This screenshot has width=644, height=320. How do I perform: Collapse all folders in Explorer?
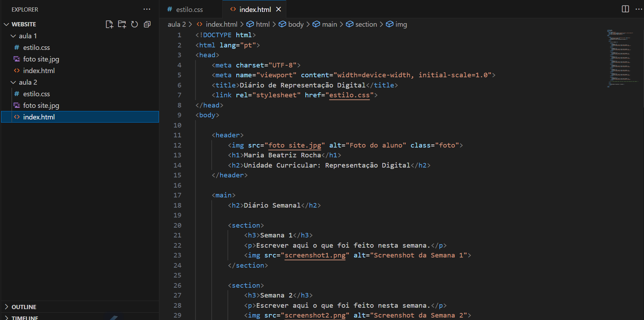[x=147, y=24]
